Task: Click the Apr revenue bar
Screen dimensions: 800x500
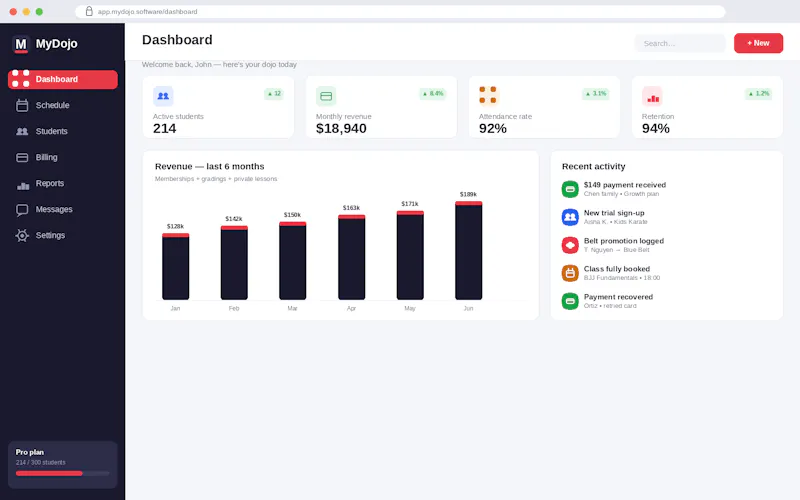Action: pos(352,257)
